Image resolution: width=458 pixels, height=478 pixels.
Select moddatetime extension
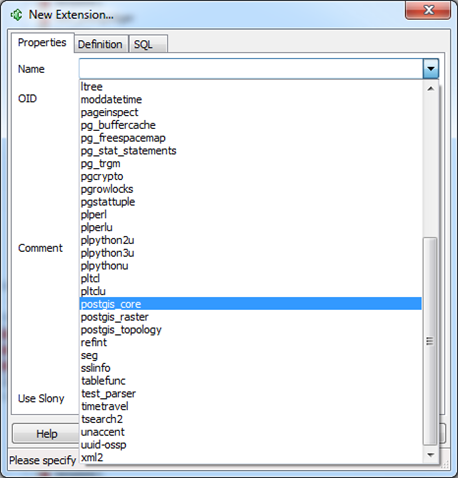[251, 99]
